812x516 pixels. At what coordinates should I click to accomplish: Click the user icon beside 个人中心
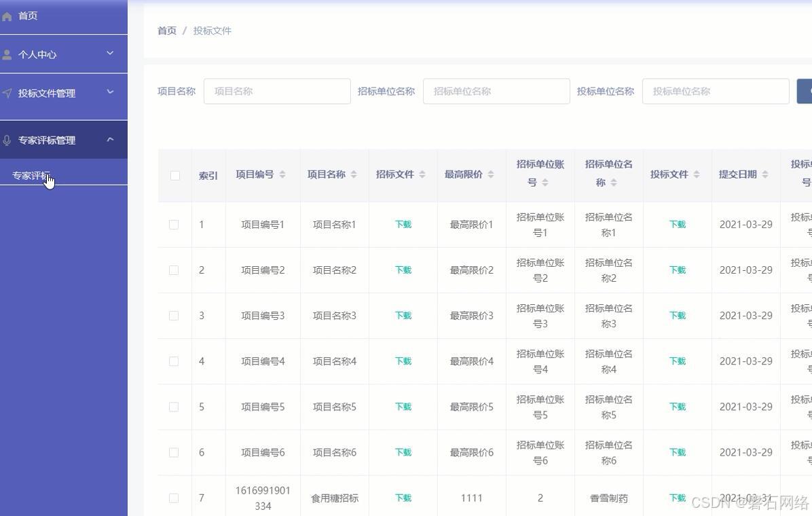coord(7,54)
